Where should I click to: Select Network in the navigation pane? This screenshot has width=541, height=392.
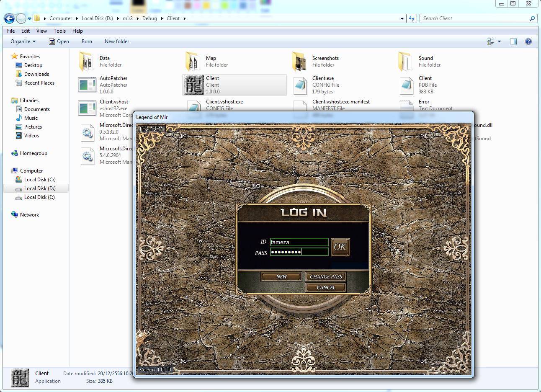pyautogui.click(x=29, y=215)
